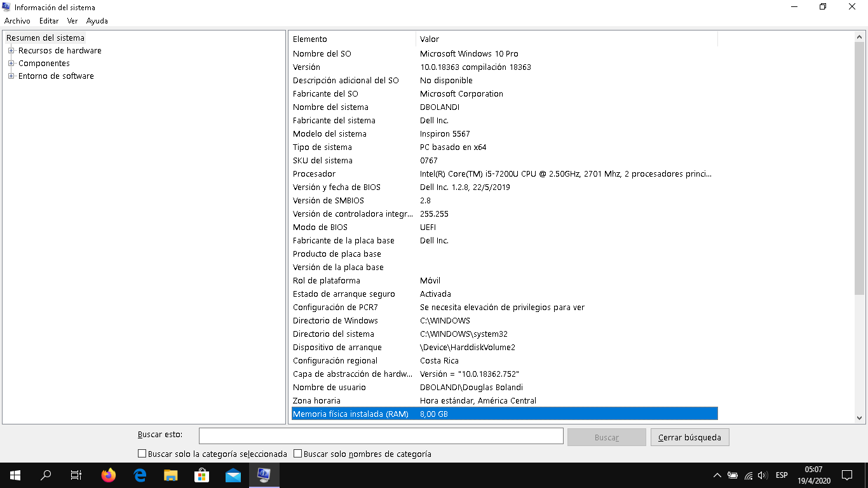Open the Editar menu
Viewport: 868px width, 488px height.
coord(49,21)
